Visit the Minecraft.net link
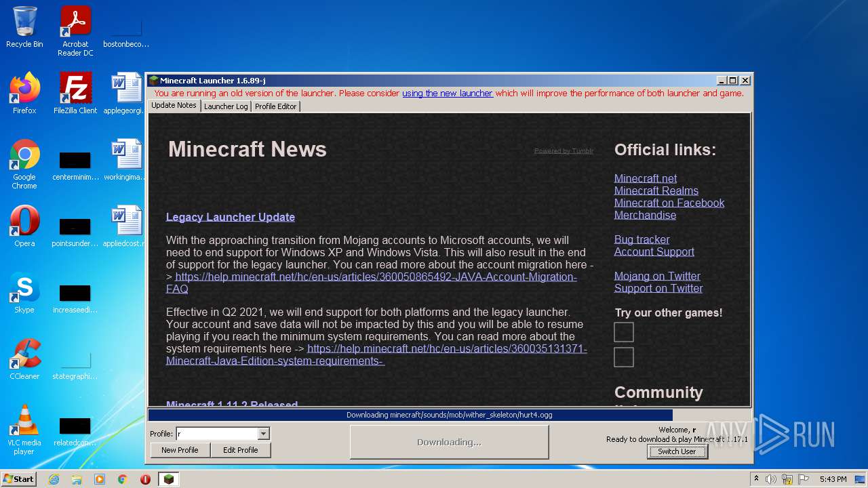The image size is (868, 488). click(x=646, y=178)
